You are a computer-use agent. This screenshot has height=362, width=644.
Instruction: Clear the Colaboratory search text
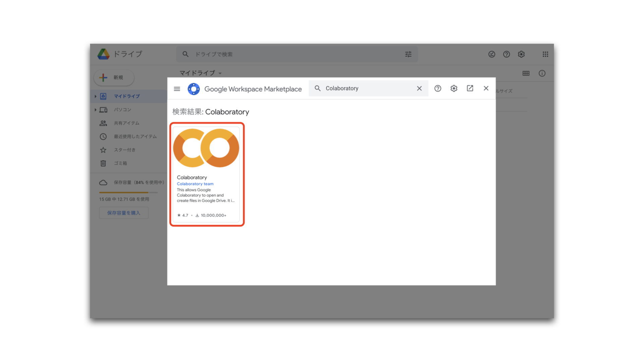coord(419,88)
